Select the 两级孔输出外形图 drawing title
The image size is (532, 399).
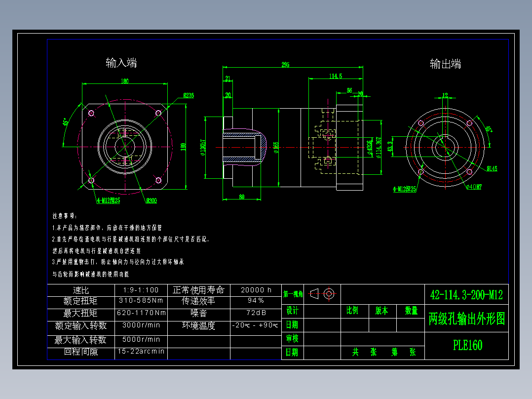pos(466,318)
